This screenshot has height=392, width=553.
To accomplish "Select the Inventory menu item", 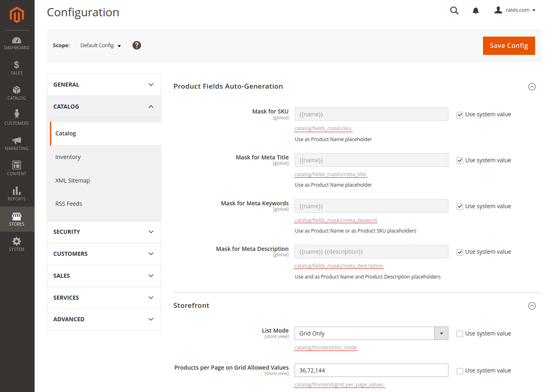I will tap(68, 157).
